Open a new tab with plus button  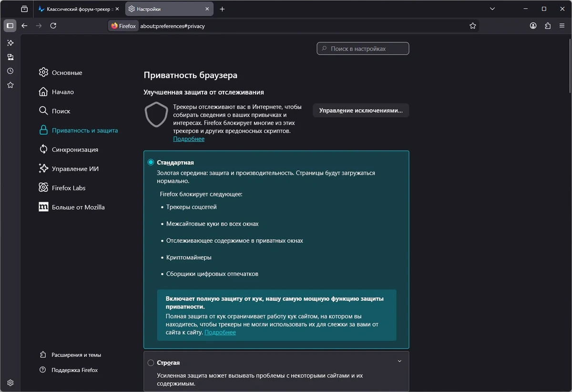tap(222, 9)
